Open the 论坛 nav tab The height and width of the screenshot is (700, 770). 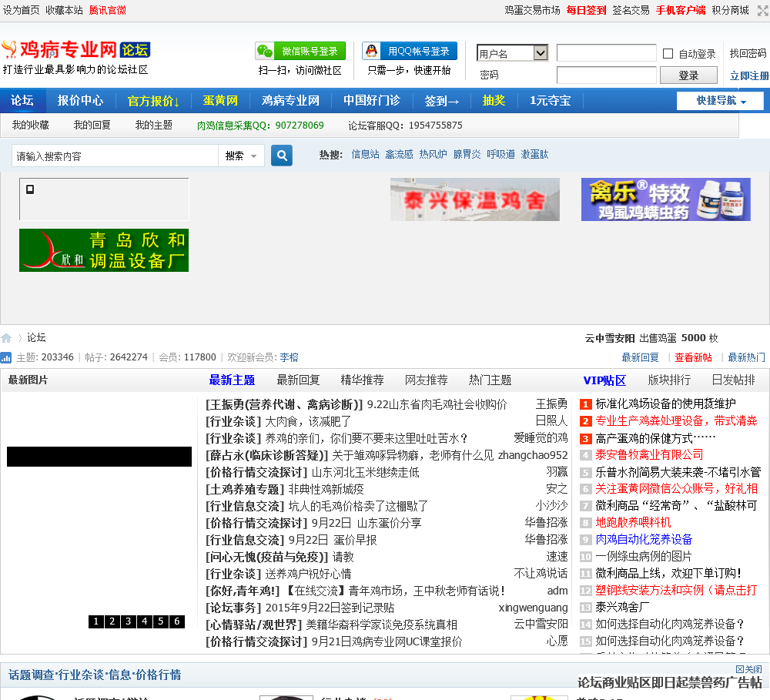(x=22, y=101)
